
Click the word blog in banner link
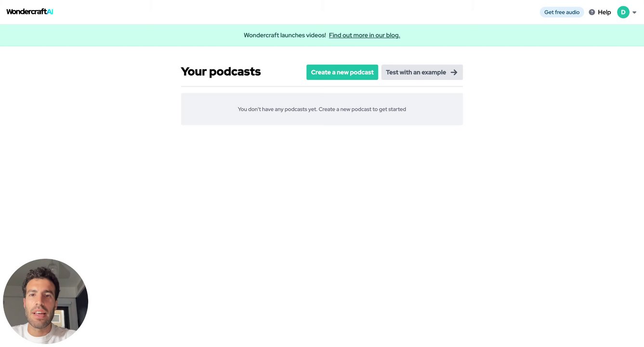tap(393, 35)
